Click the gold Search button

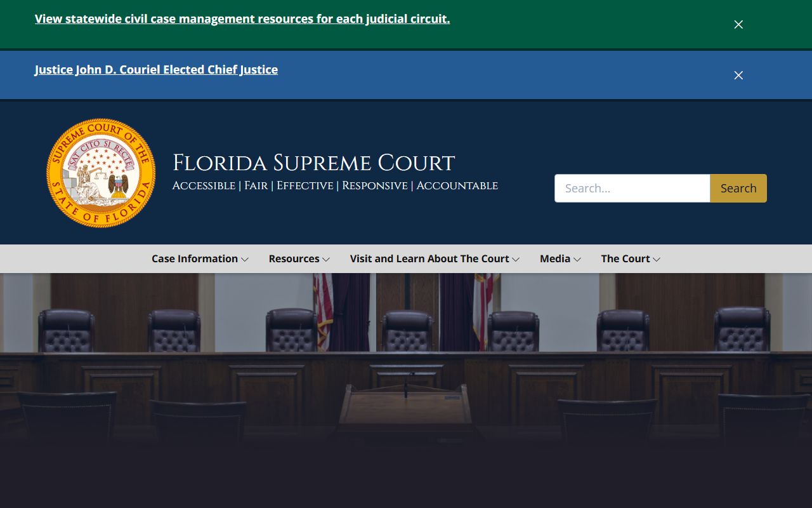(738, 188)
